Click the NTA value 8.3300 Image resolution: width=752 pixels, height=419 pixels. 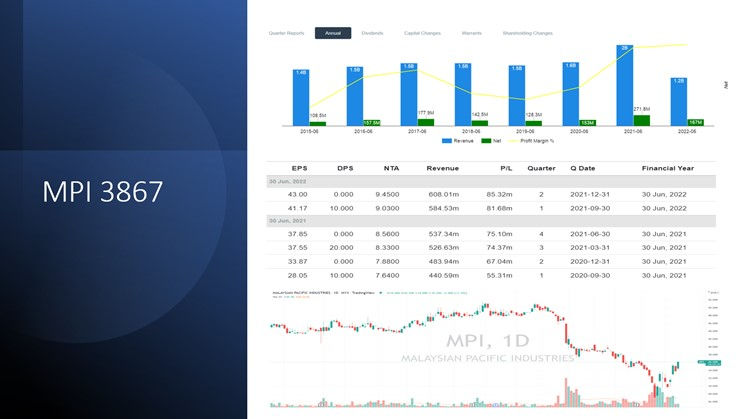tap(387, 248)
